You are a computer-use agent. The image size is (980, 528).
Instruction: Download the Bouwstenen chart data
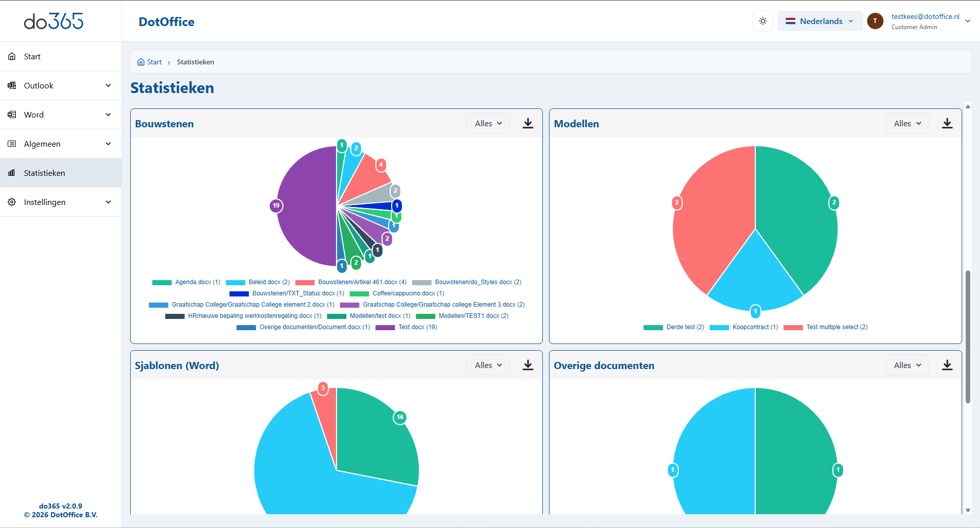click(x=528, y=124)
